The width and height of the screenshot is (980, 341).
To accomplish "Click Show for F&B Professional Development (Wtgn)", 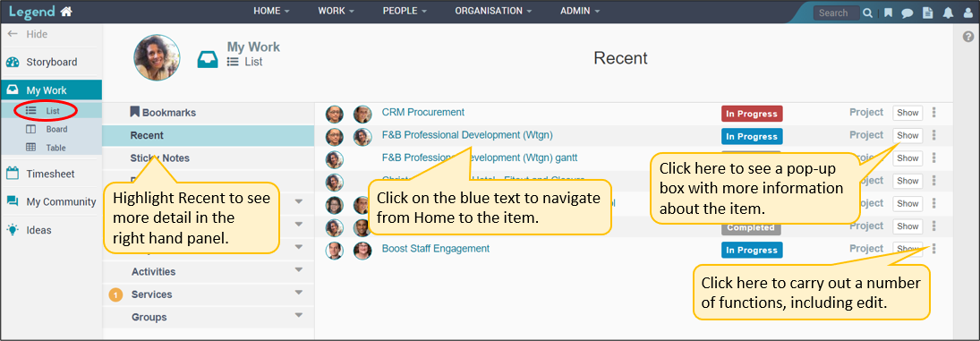I will (908, 135).
